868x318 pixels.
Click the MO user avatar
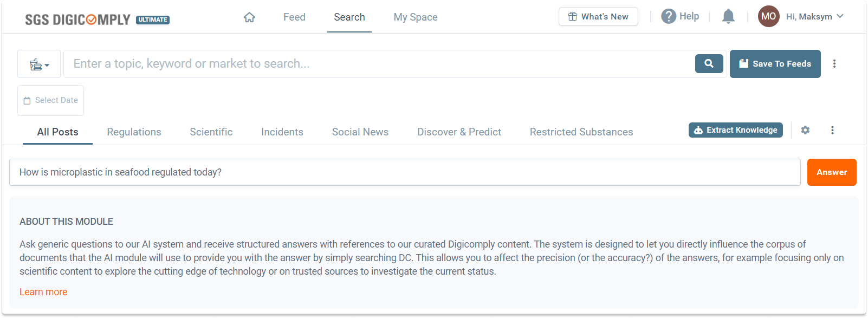[768, 16]
